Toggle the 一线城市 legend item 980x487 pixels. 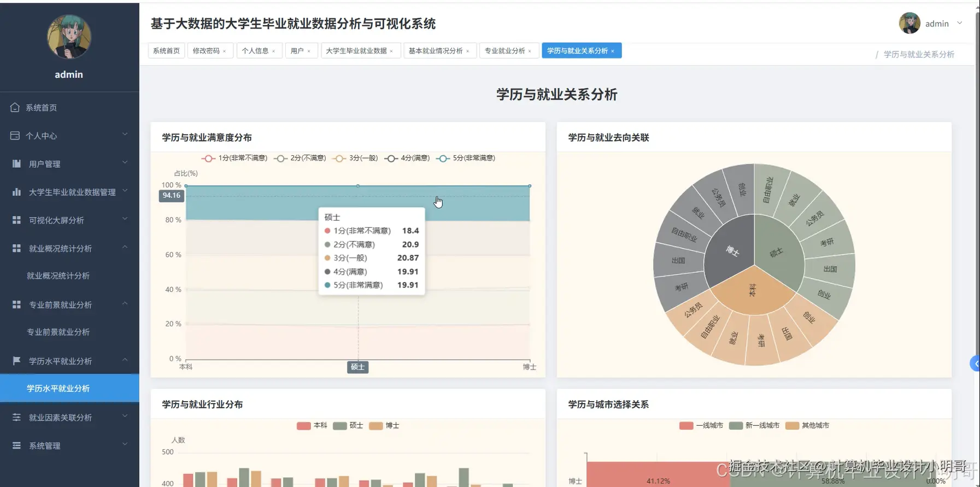701,425
